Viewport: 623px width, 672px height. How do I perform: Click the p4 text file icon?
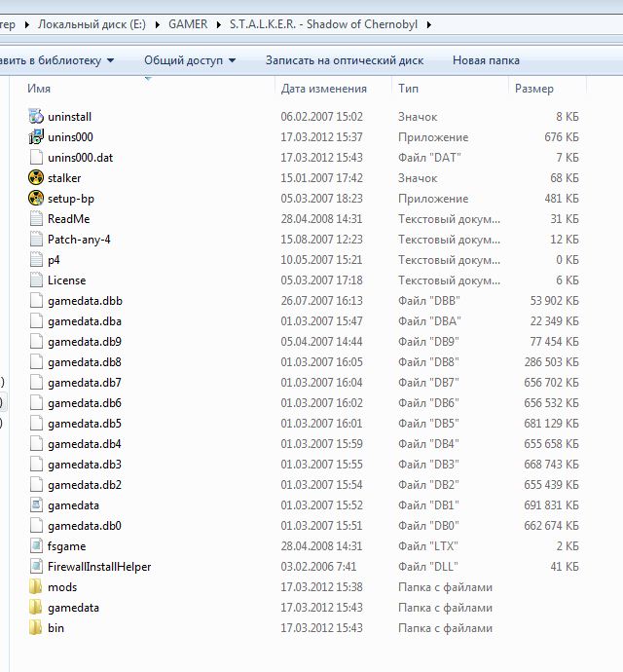[x=36, y=260]
